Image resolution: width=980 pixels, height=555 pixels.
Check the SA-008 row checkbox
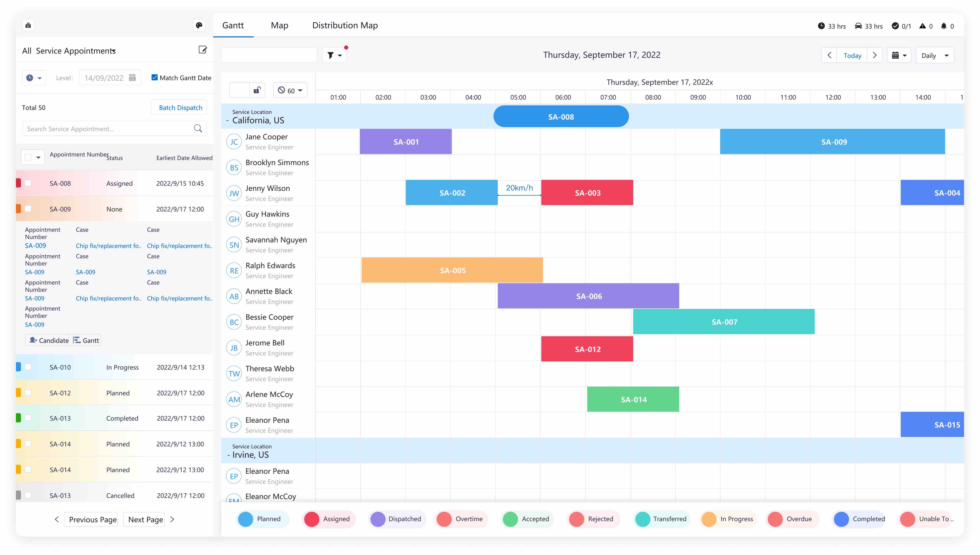[28, 183]
